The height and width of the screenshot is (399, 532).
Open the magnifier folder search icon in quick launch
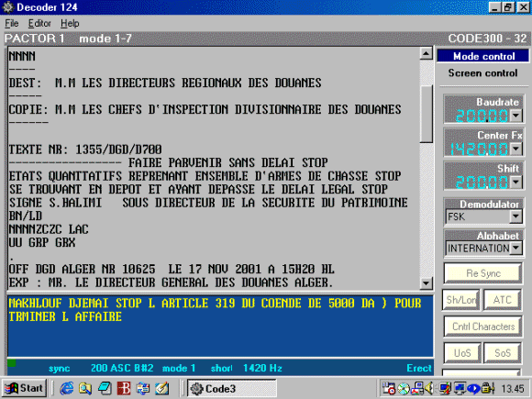(x=85, y=388)
